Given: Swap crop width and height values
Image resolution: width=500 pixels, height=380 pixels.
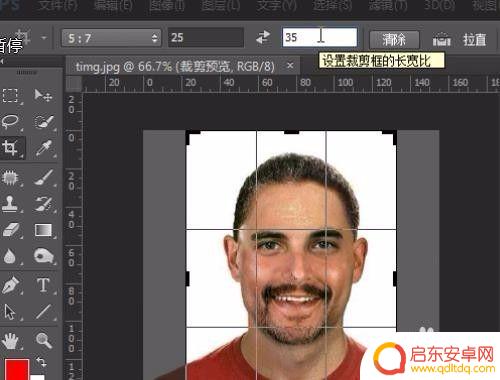Looking at the screenshot, I should coord(263,37).
